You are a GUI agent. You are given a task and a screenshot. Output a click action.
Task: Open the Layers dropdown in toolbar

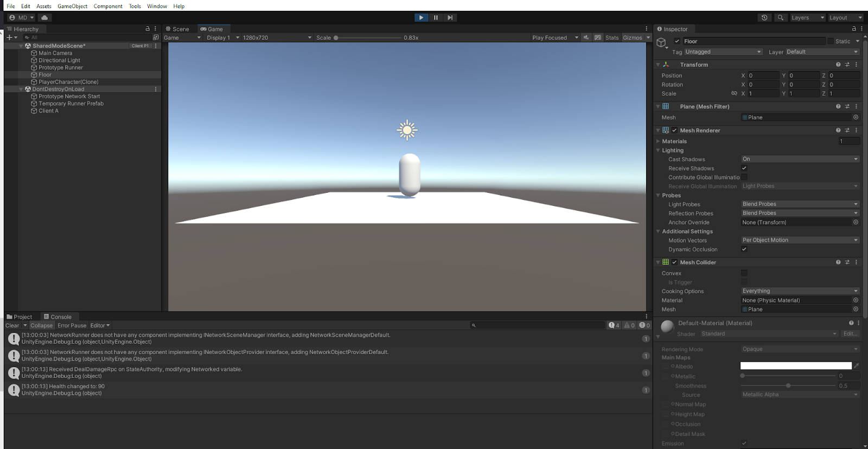[807, 17]
